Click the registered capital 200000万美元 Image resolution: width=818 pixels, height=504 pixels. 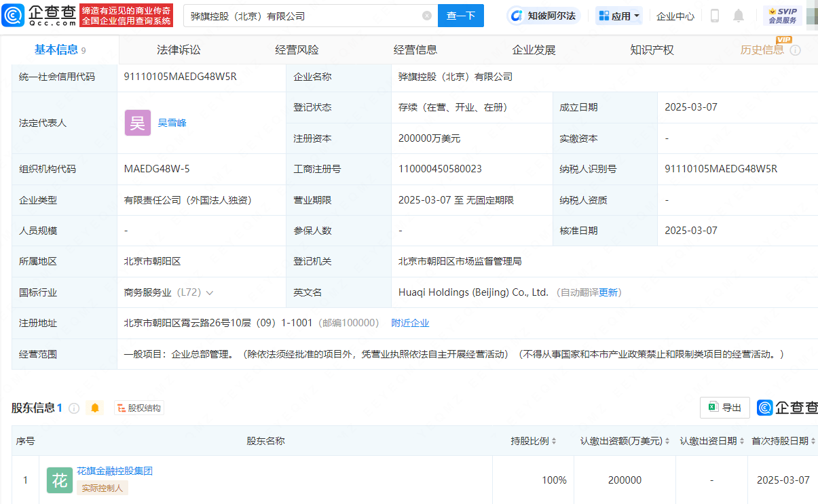pyautogui.click(x=430, y=138)
